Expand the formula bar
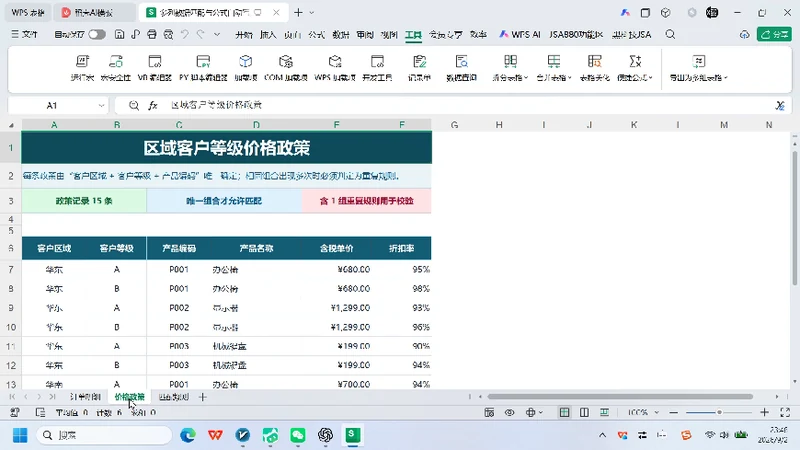The height and width of the screenshot is (450, 800). click(x=780, y=105)
